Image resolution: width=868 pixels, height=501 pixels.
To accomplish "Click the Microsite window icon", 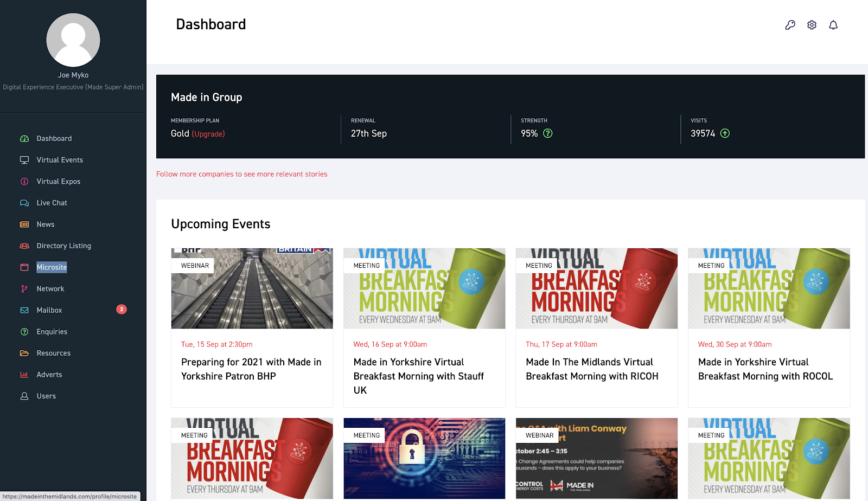I will tap(24, 267).
